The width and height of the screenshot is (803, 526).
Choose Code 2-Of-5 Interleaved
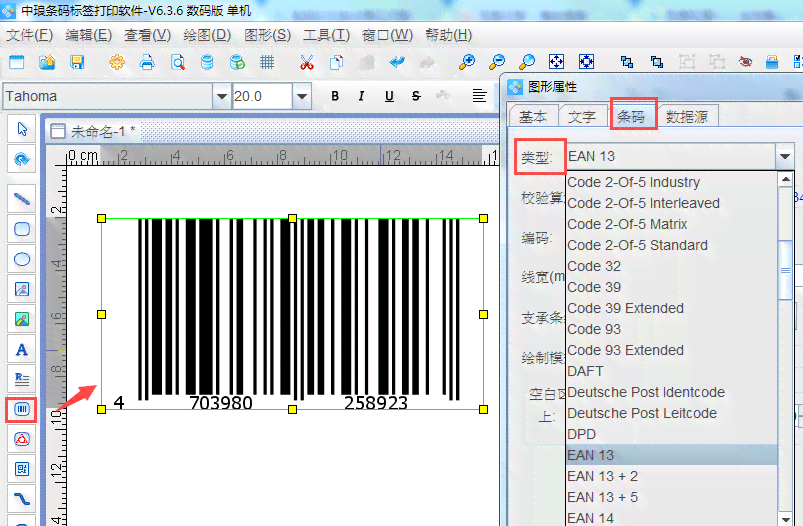[672, 203]
